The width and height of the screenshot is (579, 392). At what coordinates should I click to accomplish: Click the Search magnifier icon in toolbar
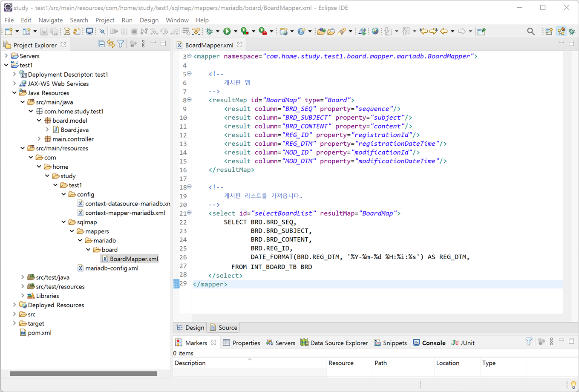pos(530,31)
